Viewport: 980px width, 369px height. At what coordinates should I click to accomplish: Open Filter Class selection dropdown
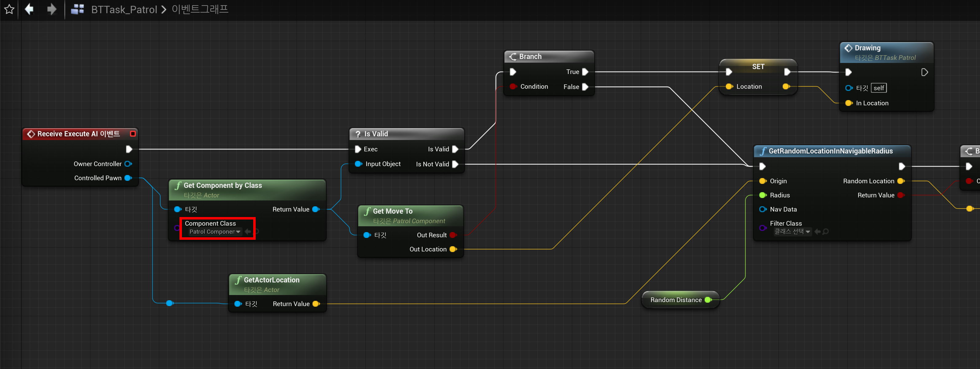pyautogui.click(x=793, y=231)
